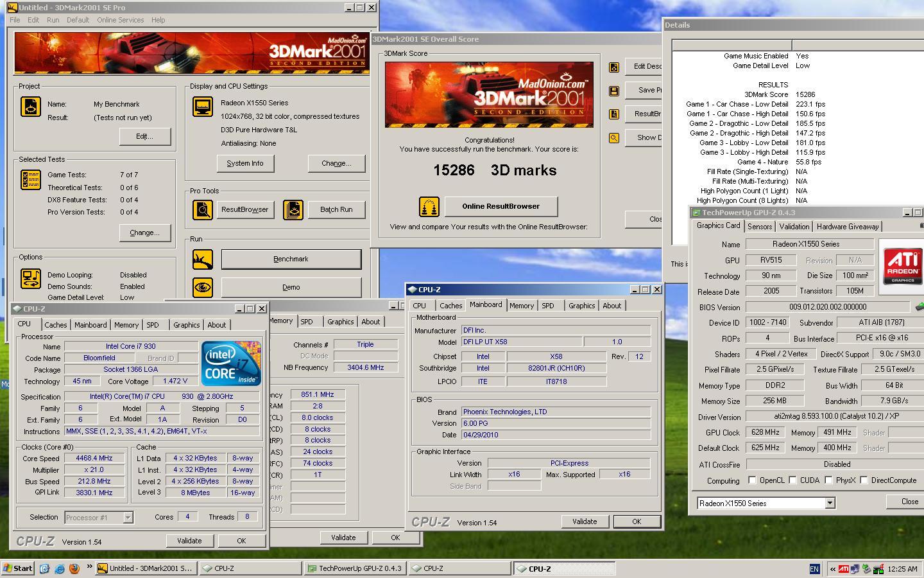The image size is (924, 578).
Task: Click the Start button
Action: pos(18,568)
